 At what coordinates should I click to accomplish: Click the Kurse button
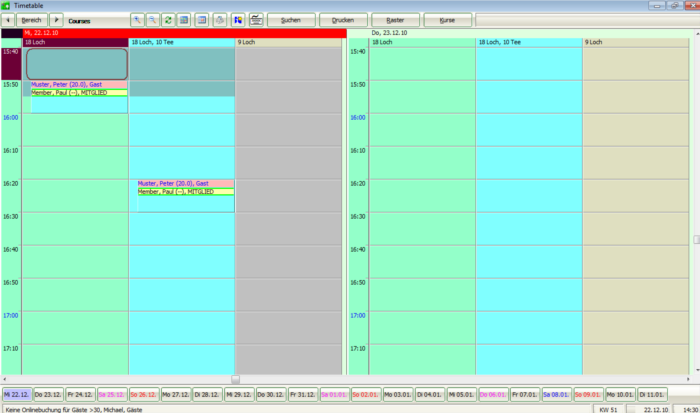447,20
